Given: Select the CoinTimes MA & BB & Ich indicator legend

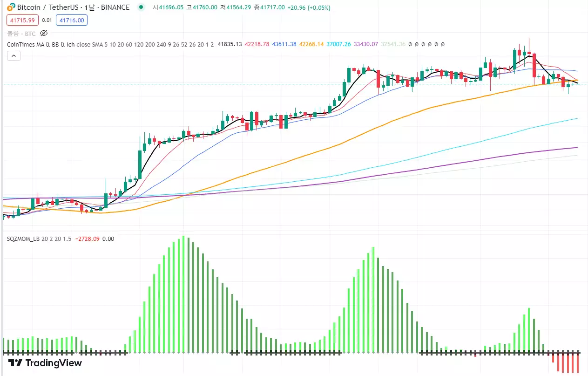Looking at the screenshot, I should [110, 44].
